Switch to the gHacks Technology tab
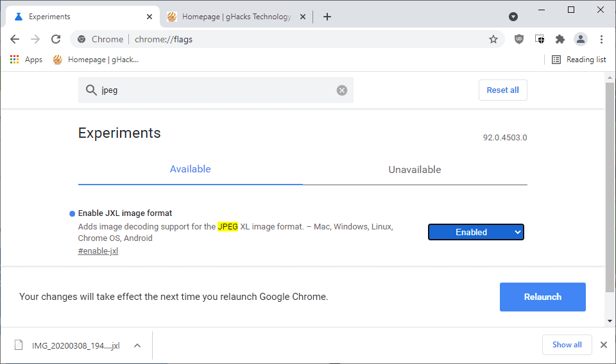The height and width of the screenshot is (364, 616). pyautogui.click(x=235, y=17)
